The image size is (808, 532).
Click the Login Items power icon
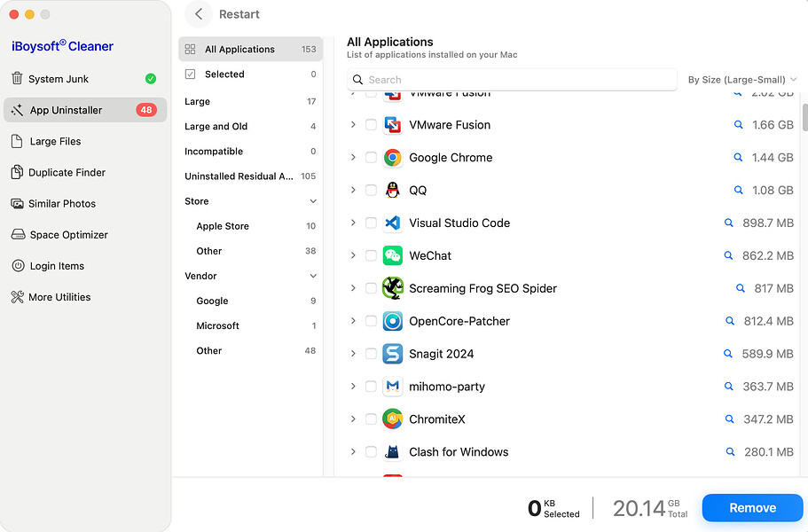pyautogui.click(x=18, y=266)
